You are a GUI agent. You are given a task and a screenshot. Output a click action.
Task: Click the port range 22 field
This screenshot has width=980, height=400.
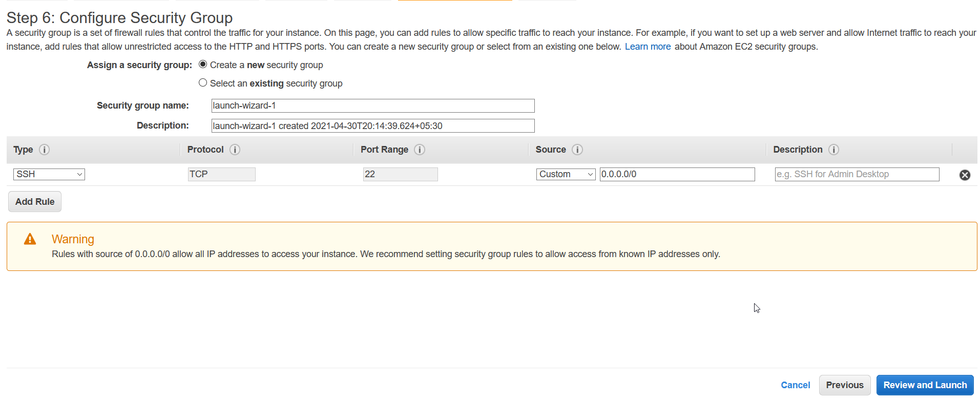400,174
